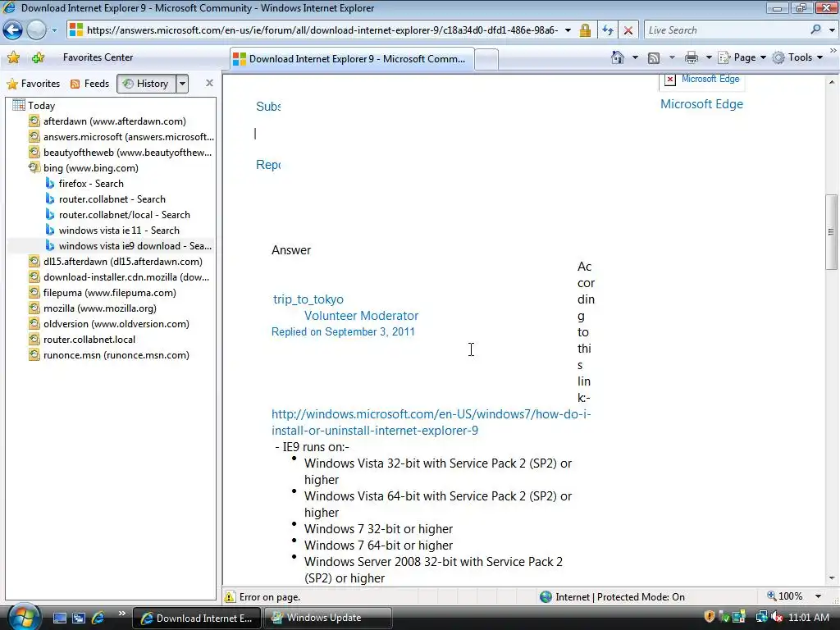
Task: Click the Error on page warning icon
Action: [x=230, y=597]
